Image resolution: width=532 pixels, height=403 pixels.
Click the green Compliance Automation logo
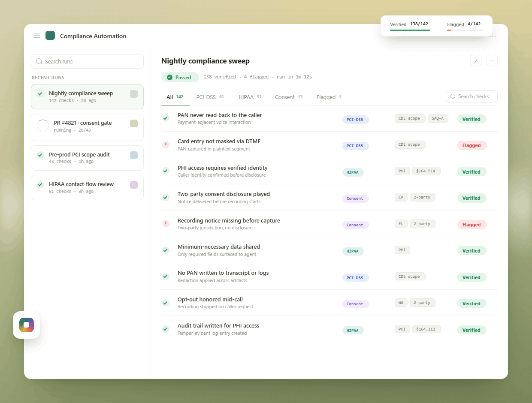pos(50,36)
